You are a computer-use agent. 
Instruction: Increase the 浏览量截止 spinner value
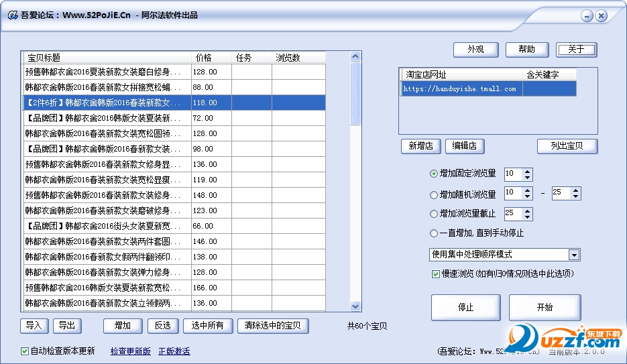coord(528,211)
